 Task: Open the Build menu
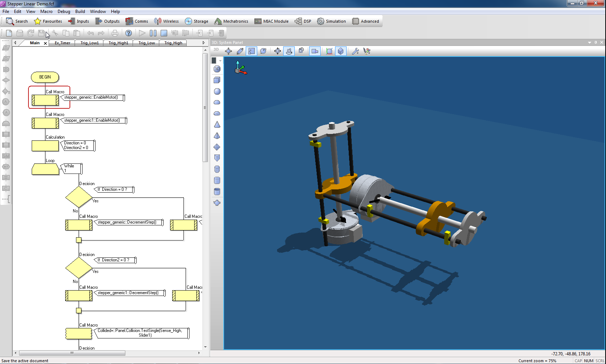(80, 12)
